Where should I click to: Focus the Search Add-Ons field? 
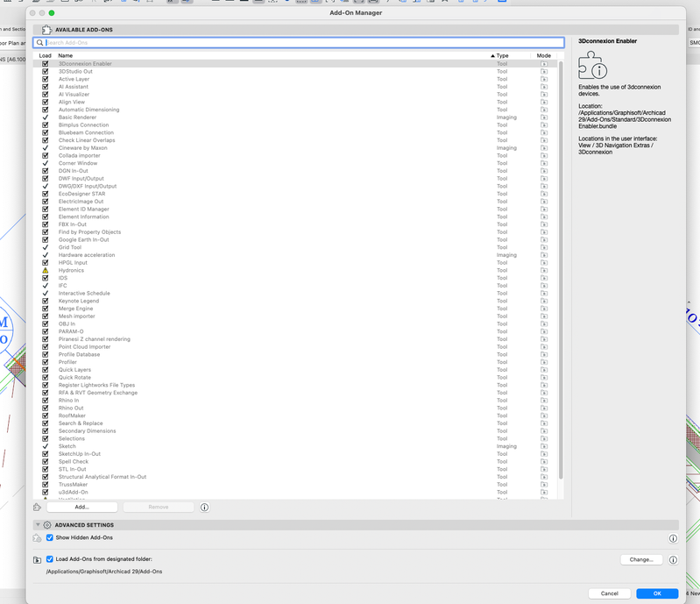click(299, 42)
